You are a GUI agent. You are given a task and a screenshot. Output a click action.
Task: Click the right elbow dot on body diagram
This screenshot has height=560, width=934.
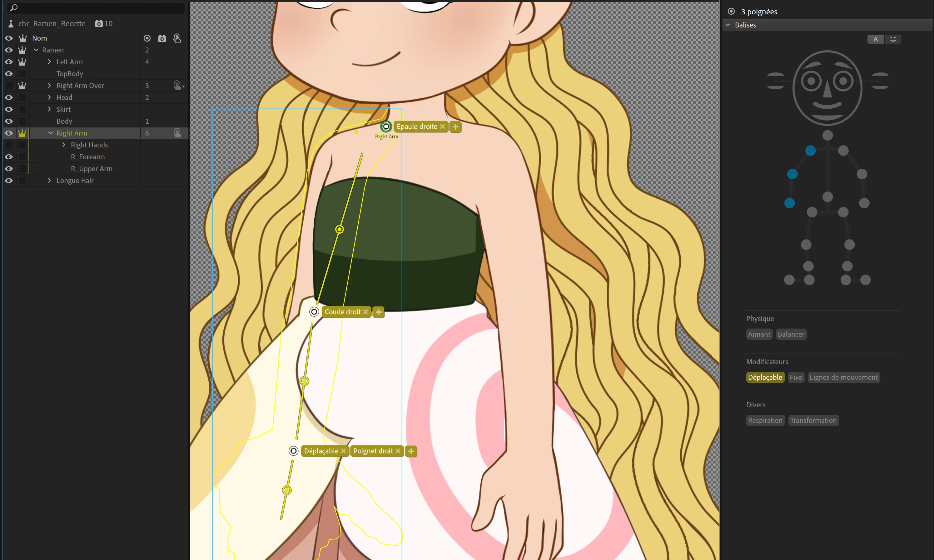pyautogui.click(x=792, y=174)
